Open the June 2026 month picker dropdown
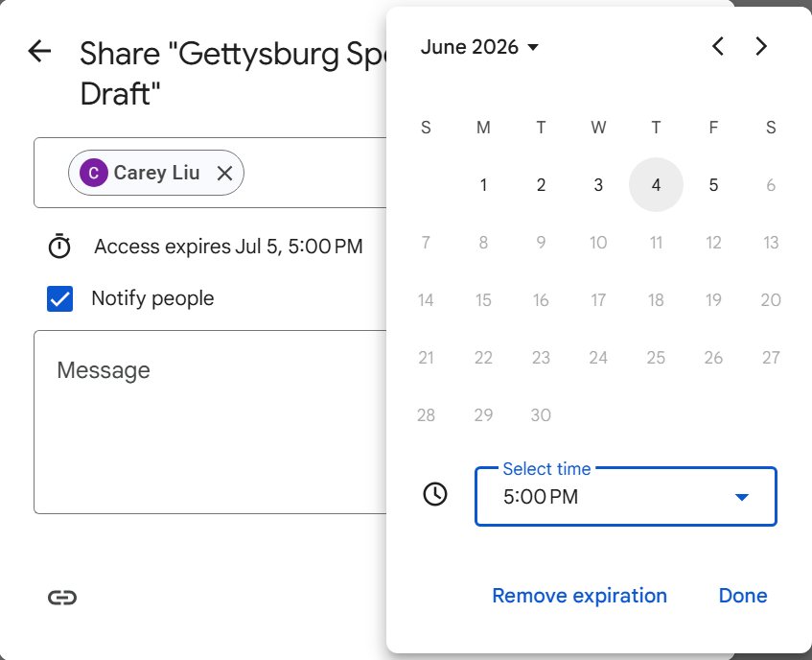812x660 pixels. (x=480, y=45)
